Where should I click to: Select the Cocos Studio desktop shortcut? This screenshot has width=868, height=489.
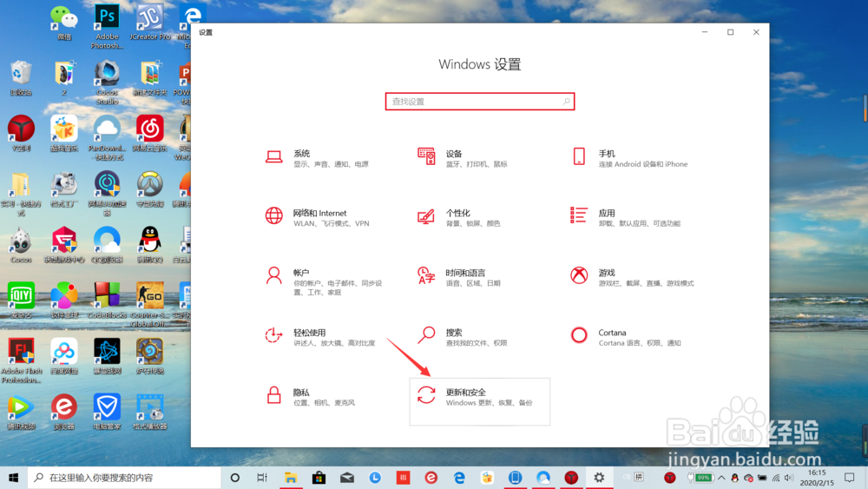point(107,83)
